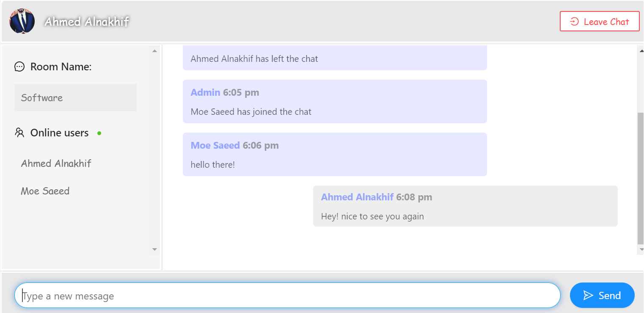Click the down arrow on the sidebar scrollbar
The image size is (644, 313).
coord(154,249)
